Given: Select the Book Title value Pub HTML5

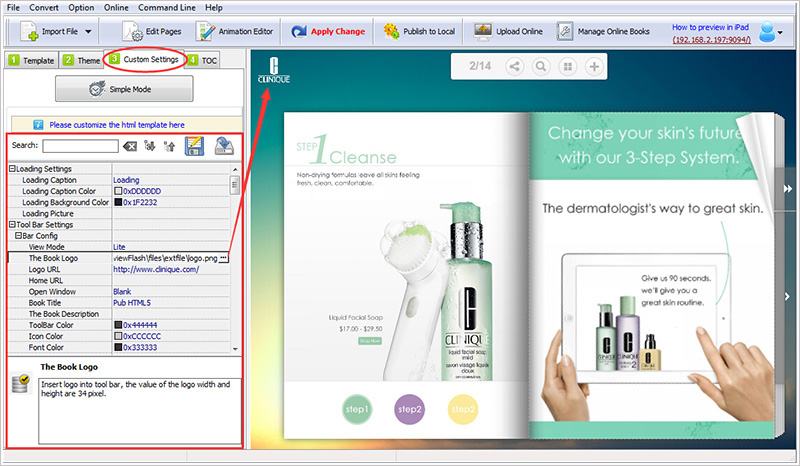Looking at the screenshot, I should [171, 303].
